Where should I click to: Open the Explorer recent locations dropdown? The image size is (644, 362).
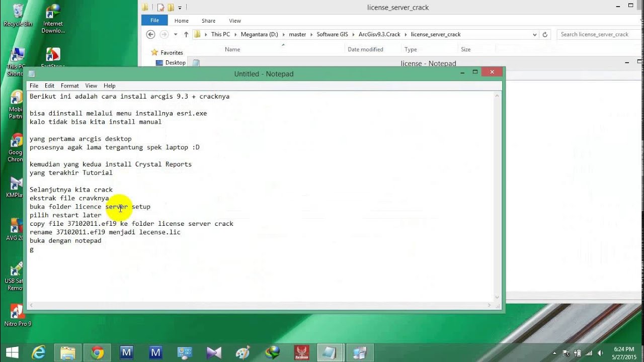click(176, 34)
